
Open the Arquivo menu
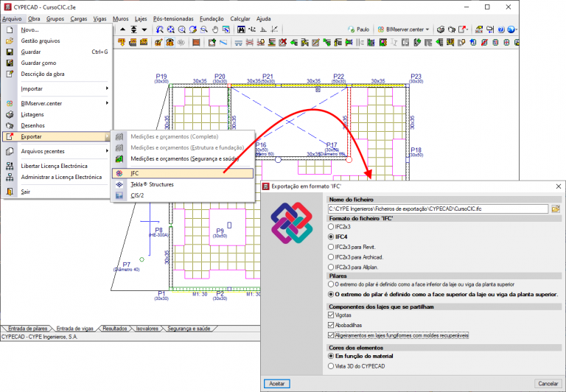[12, 18]
